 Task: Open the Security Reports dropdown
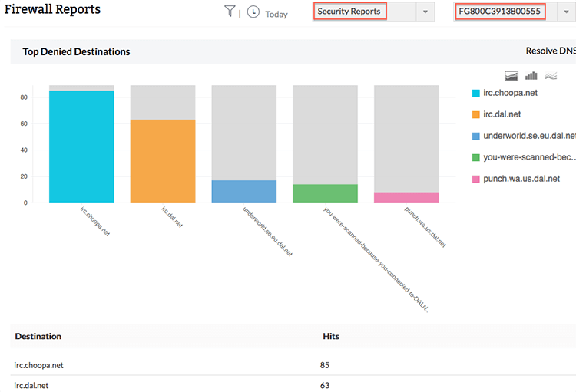[x=360, y=12]
